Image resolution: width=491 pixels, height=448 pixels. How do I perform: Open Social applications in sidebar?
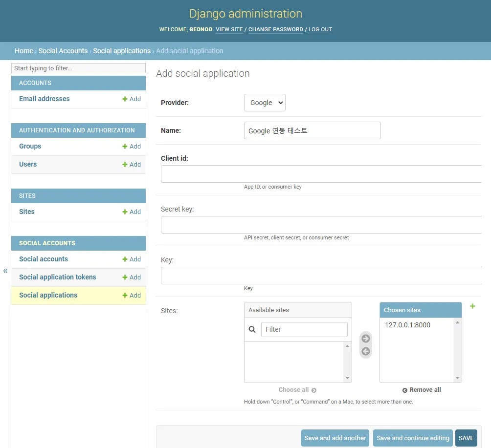pos(48,295)
